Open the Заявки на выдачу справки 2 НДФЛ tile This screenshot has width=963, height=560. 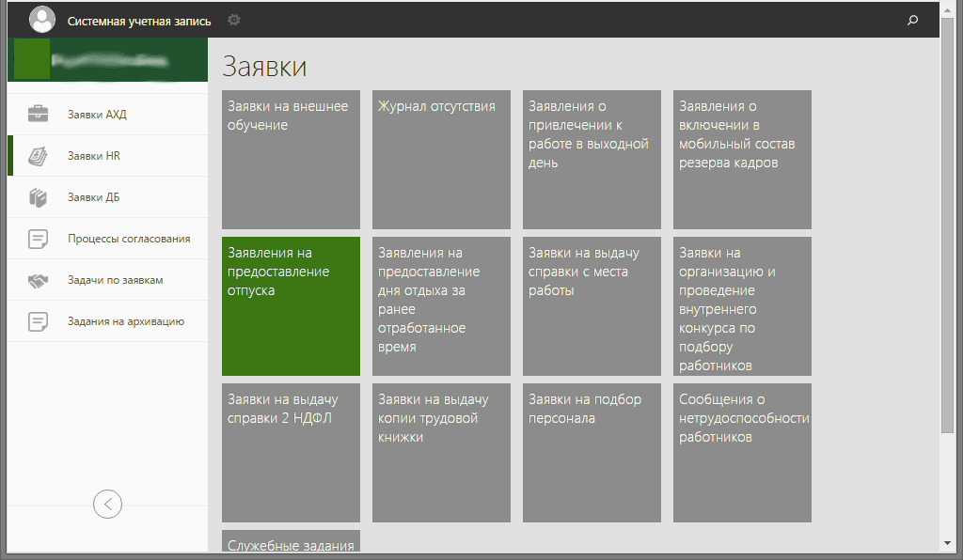click(x=291, y=453)
